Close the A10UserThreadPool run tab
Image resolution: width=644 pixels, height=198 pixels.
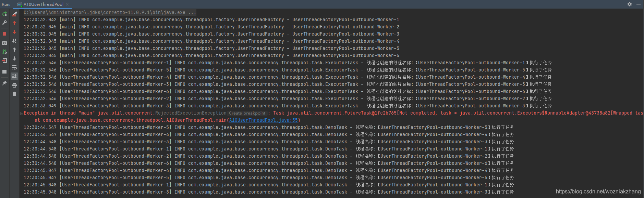tap(67, 4)
